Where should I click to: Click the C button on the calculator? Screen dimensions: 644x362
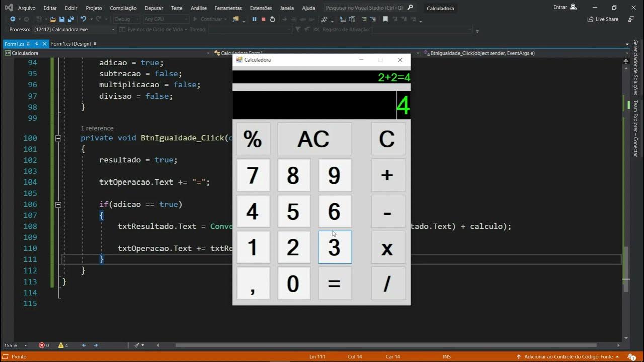tap(387, 139)
